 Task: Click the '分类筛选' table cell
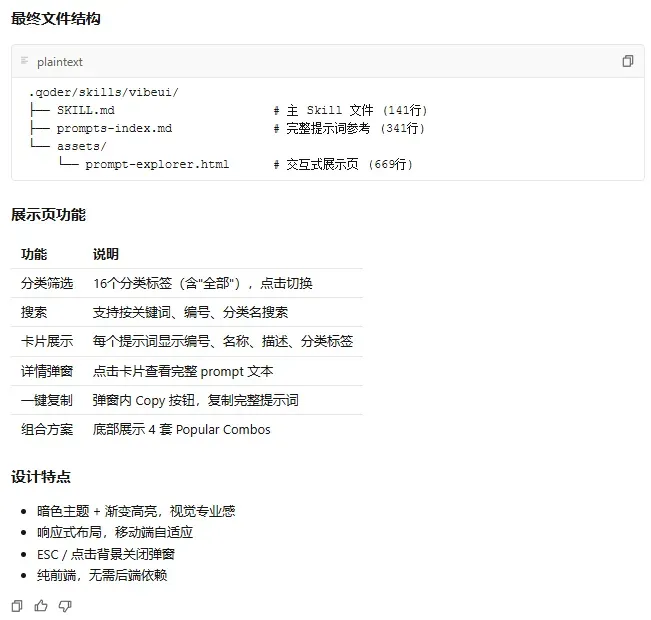[x=47, y=283]
